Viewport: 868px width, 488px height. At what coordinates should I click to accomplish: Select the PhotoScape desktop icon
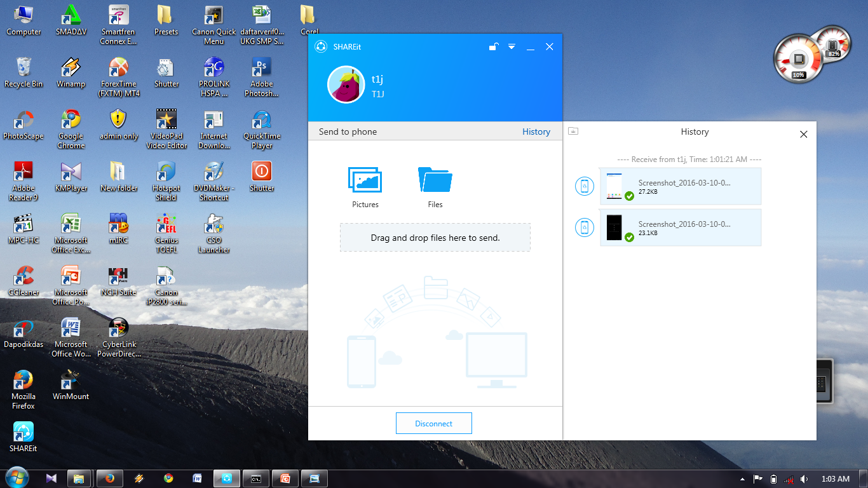coord(24,125)
